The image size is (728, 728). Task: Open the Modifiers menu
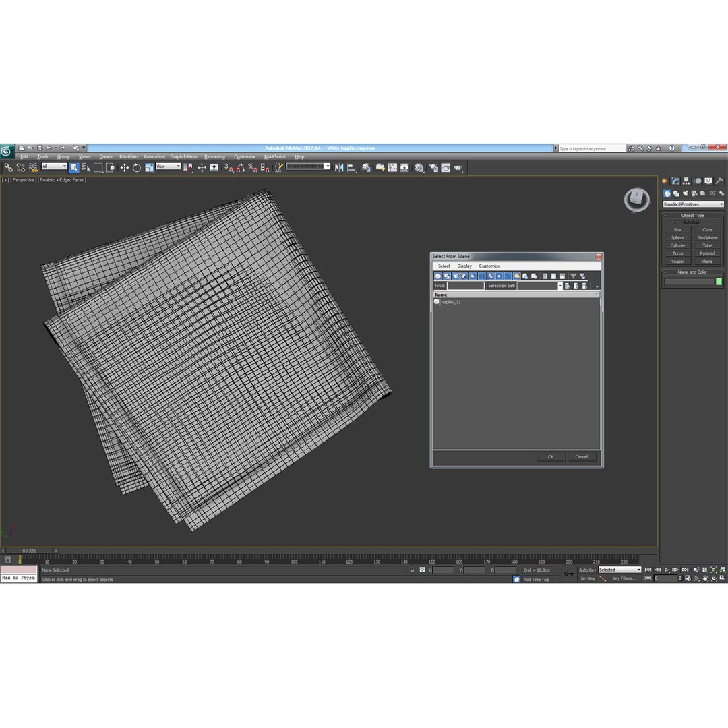pos(129,157)
